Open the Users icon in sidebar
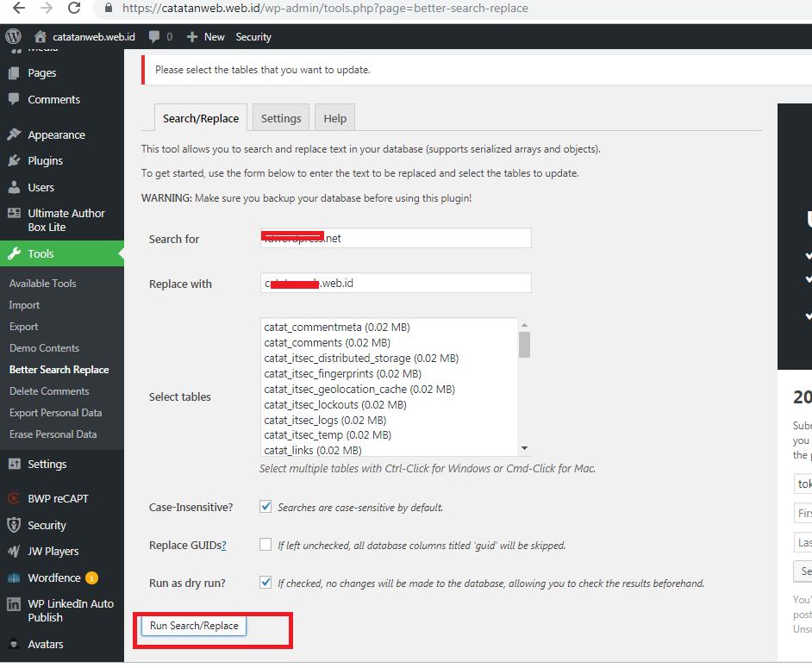 click(14, 187)
